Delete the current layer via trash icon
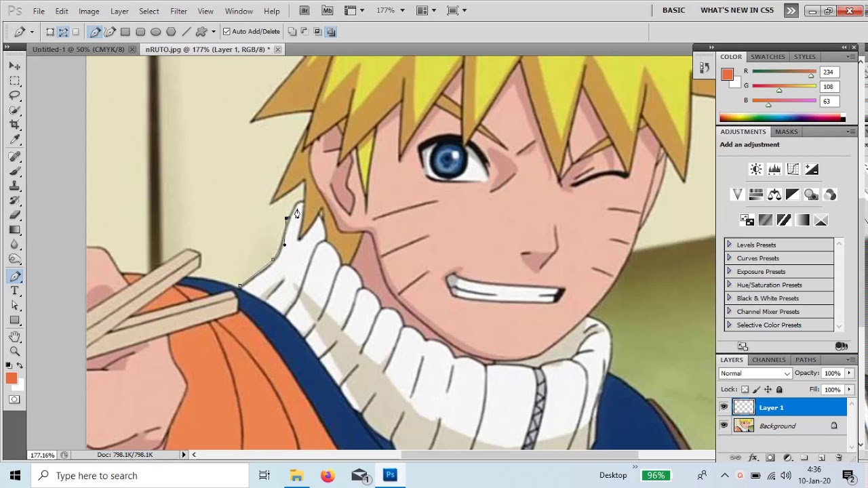Screen dimensions: 868x488 click(839, 458)
